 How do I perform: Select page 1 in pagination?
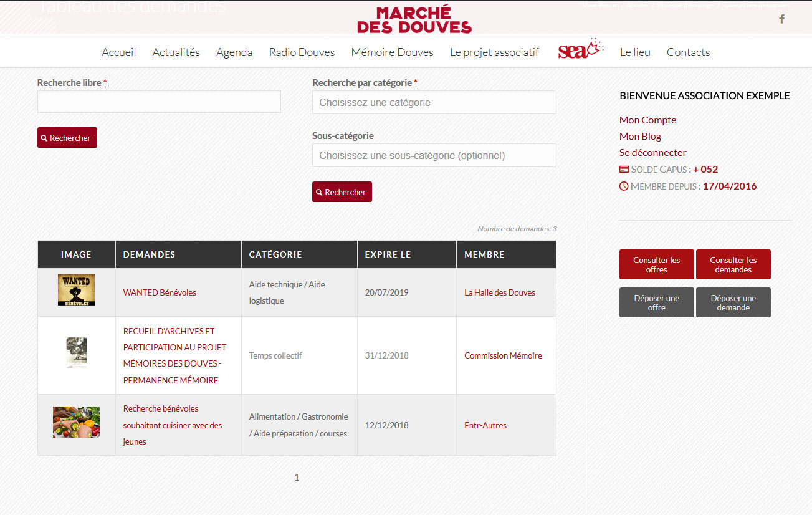pyautogui.click(x=297, y=478)
